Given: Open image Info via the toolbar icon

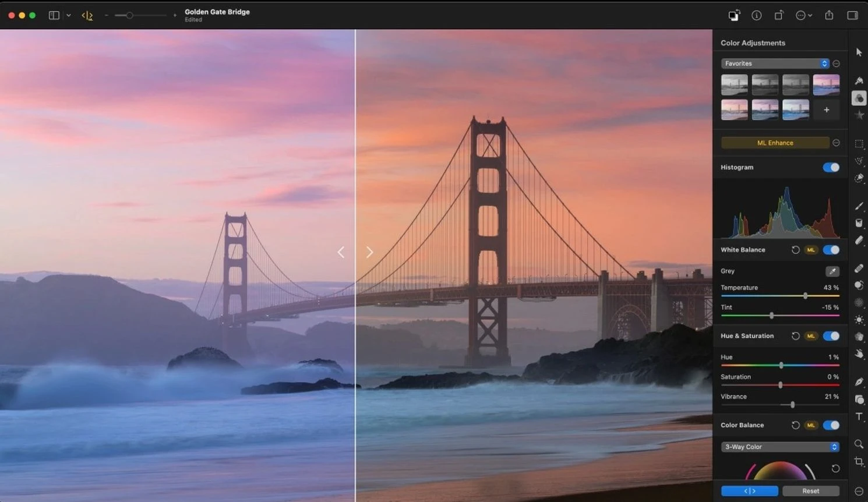Looking at the screenshot, I should [757, 15].
